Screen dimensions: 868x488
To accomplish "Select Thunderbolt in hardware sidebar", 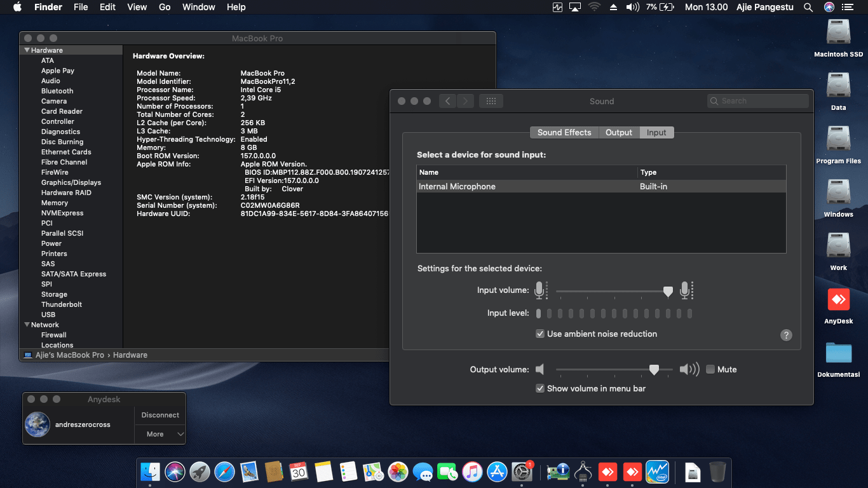I will pos(62,304).
